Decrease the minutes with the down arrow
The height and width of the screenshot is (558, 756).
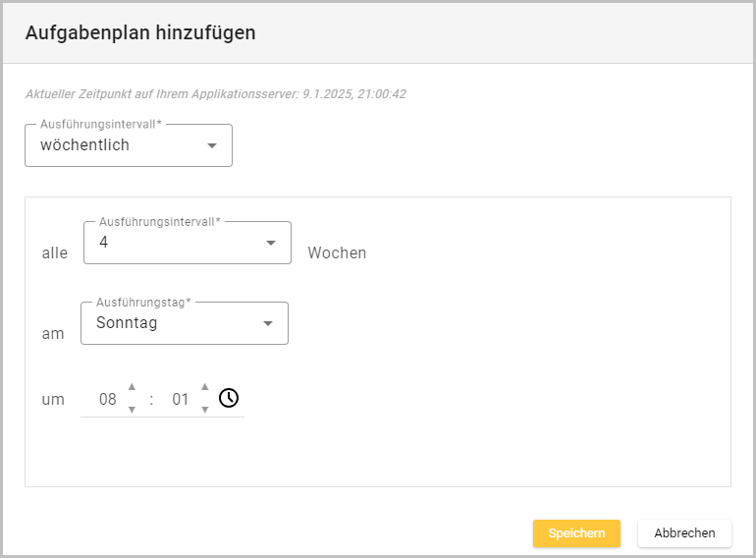(x=204, y=410)
